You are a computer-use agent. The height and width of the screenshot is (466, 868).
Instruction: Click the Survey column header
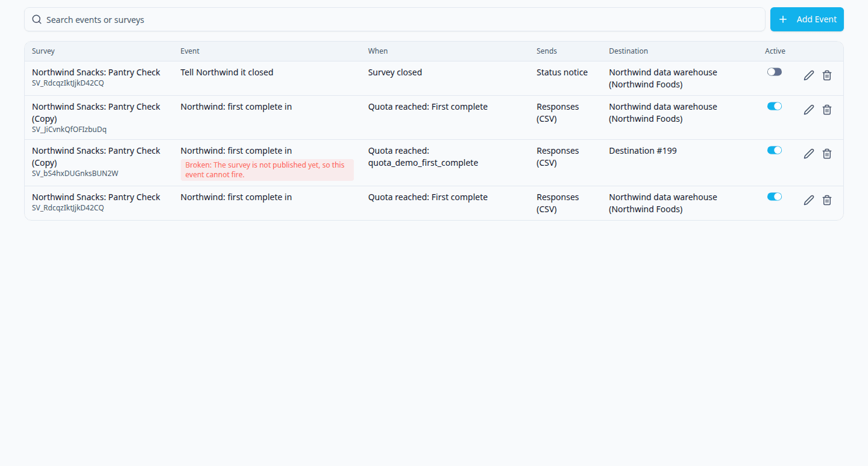click(x=43, y=51)
